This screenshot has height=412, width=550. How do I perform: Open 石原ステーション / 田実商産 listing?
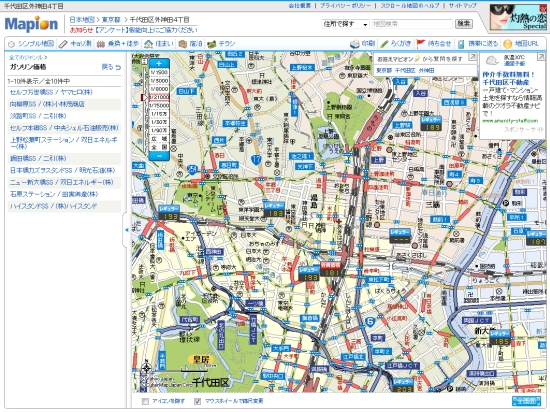[x=54, y=194]
